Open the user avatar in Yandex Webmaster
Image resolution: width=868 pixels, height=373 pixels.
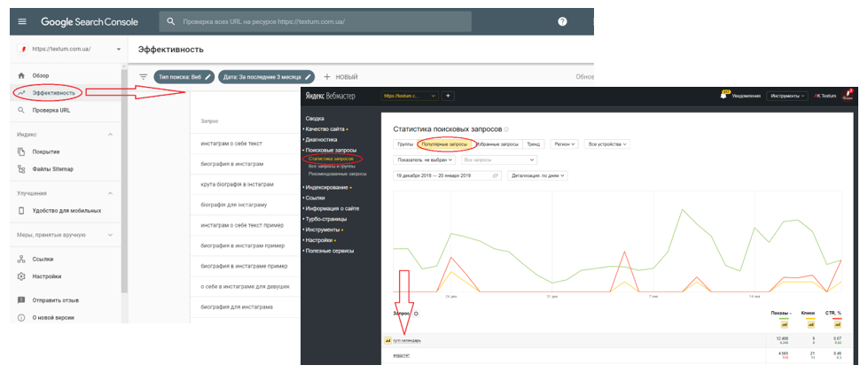click(847, 96)
